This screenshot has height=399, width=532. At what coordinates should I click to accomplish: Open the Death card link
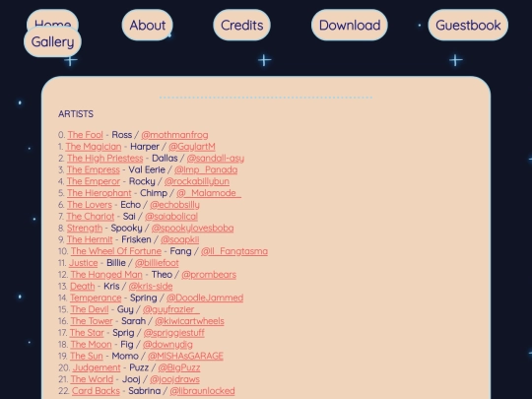(x=83, y=286)
